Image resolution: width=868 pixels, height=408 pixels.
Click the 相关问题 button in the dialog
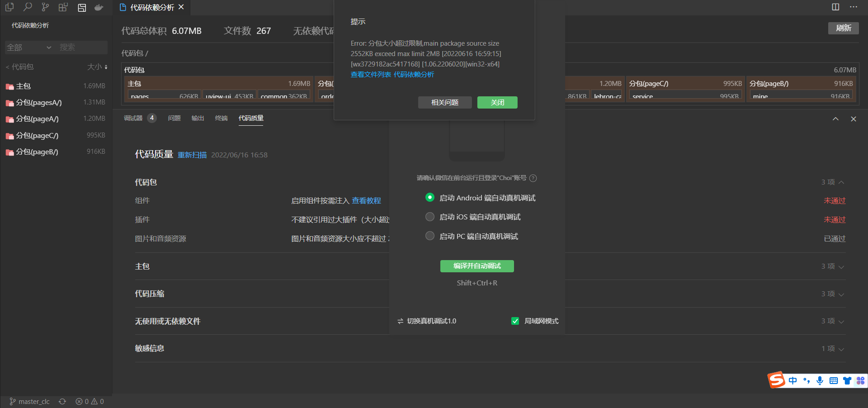pyautogui.click(x=445, y=103)
